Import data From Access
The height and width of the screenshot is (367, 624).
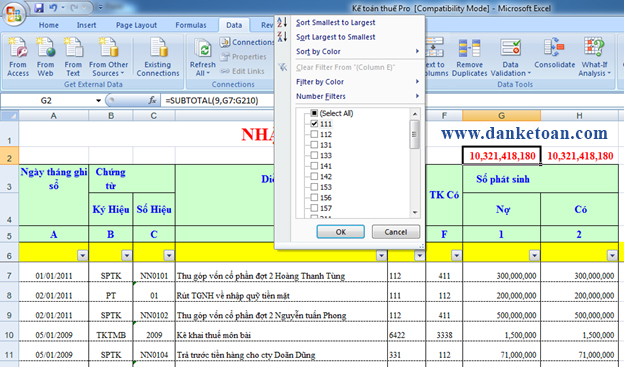(18, 57)
